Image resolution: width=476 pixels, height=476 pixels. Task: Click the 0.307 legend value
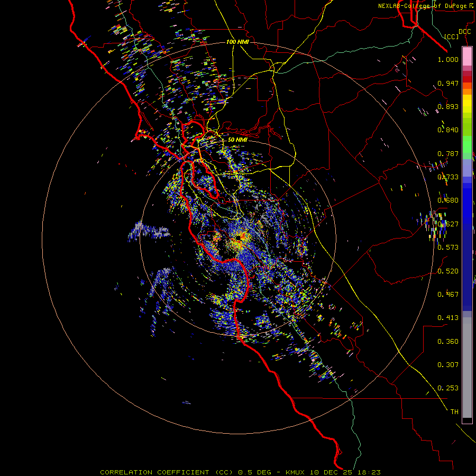tap(448, 365)
